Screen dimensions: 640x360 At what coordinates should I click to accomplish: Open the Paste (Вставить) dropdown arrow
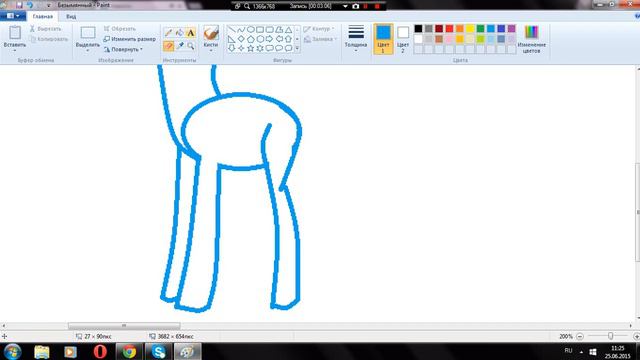(x=15, y=51)
